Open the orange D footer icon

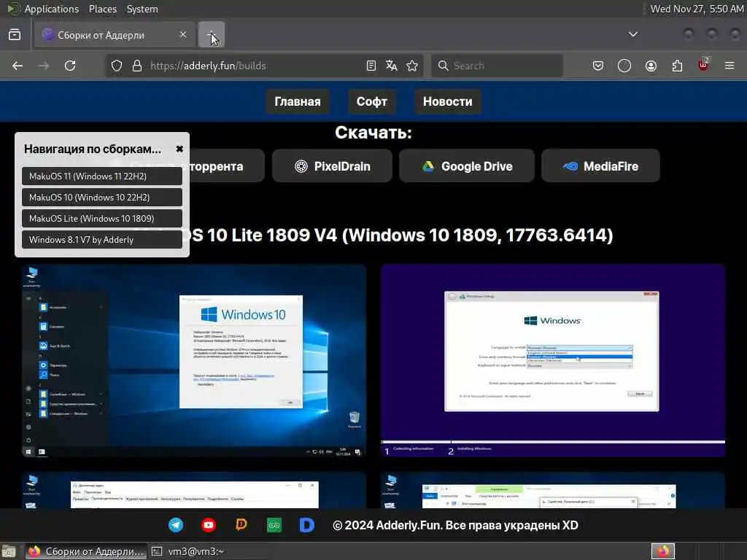(241, 525)
